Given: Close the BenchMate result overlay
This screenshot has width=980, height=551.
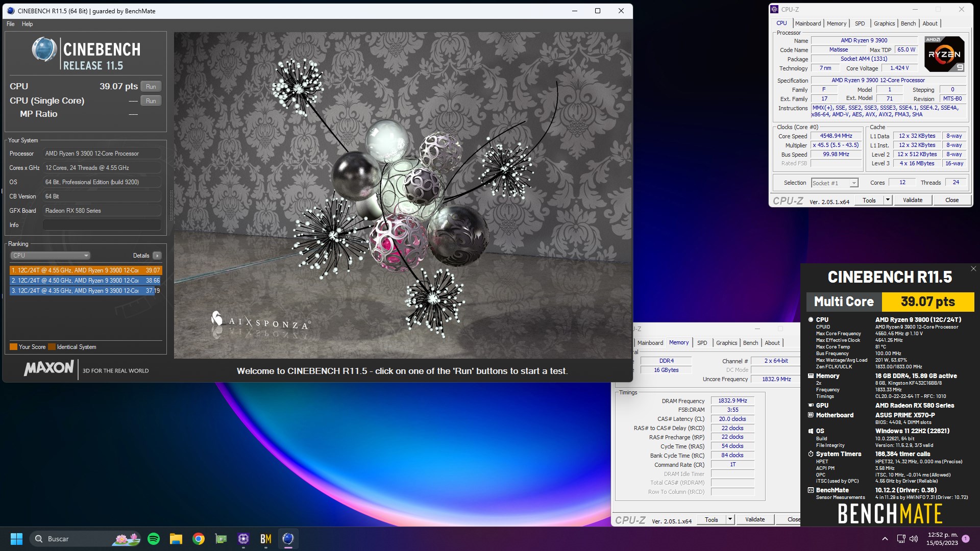Looking at the screenshot, I should (973, 269).
